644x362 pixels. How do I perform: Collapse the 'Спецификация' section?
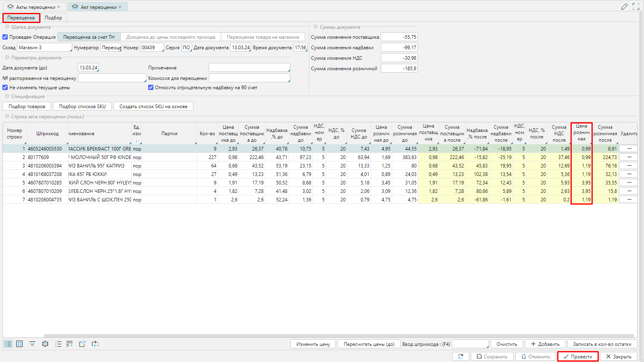[x=7, y=96]
